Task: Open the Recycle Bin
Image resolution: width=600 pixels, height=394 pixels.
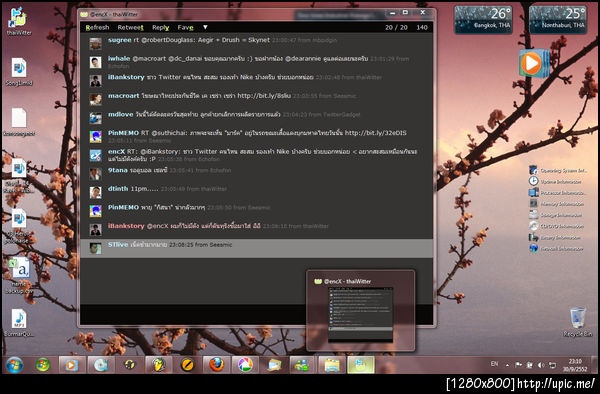Action: 577,322
